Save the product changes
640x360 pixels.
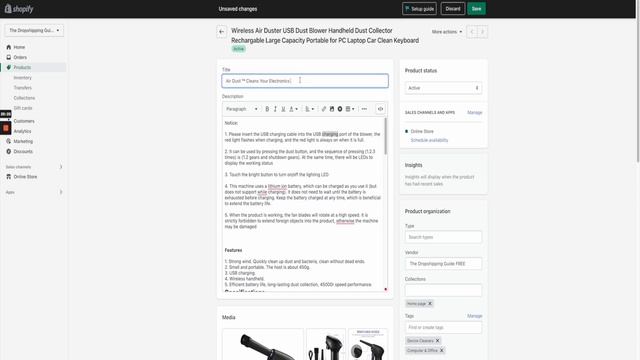coord(476,9)
